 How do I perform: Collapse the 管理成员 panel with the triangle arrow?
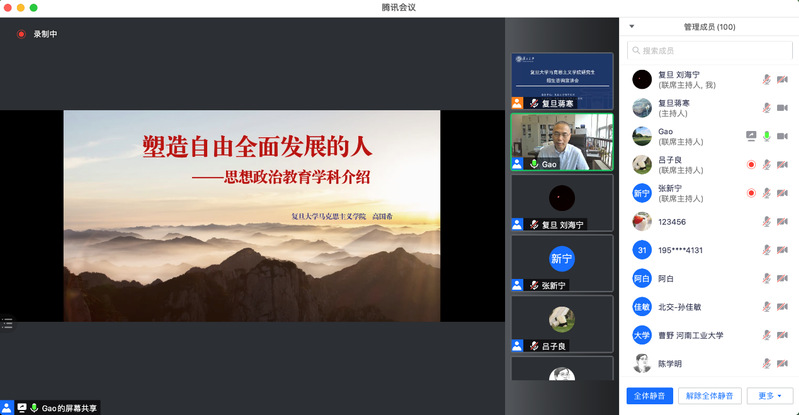(x=632, y=27)
